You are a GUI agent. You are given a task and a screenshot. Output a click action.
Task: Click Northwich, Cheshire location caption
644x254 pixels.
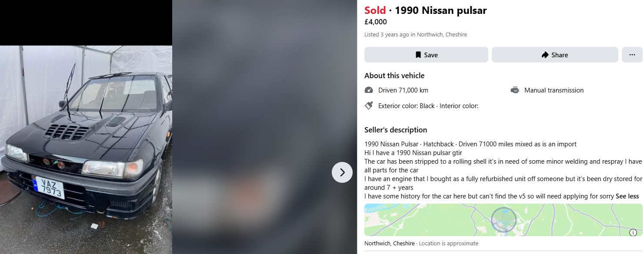389,244
